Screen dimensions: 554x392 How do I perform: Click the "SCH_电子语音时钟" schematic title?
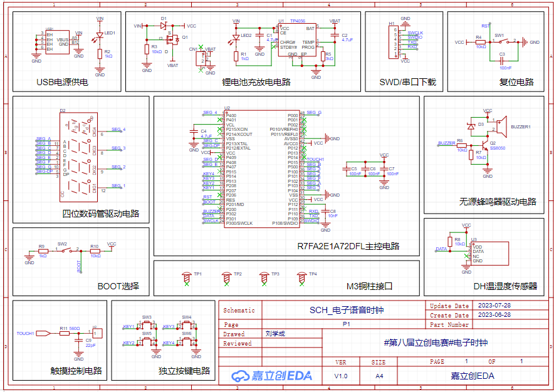[346, 310]
